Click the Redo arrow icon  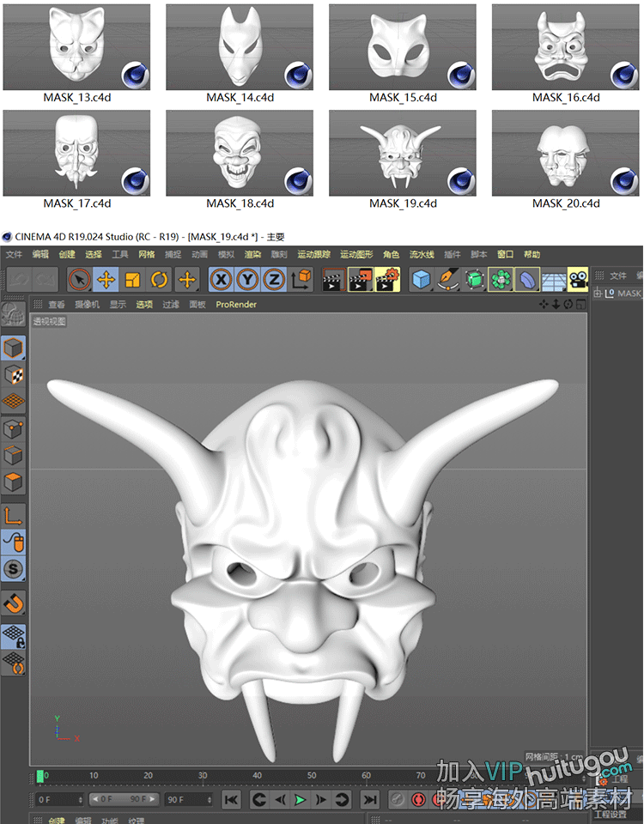(46, 280)
